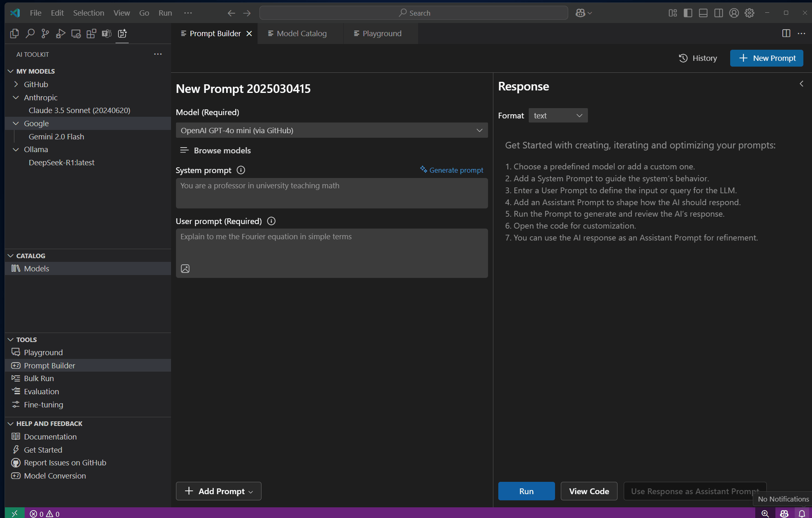812x518 pixels.
Task: Open the Playground tool
Action: pyautogui.click(x=43, y=352)
